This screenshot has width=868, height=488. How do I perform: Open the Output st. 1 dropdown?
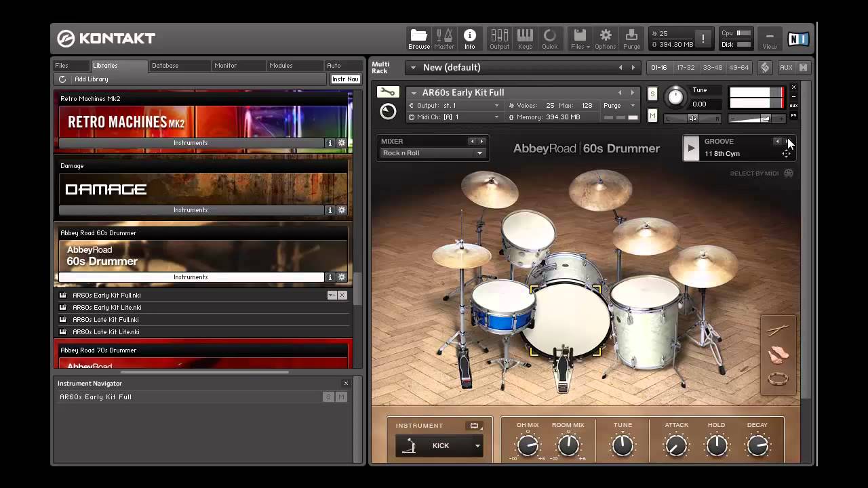[454, 106]
